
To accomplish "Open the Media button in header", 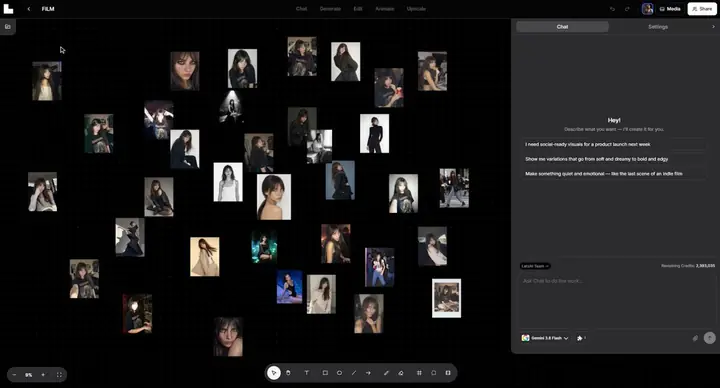I will coord(670,9).
